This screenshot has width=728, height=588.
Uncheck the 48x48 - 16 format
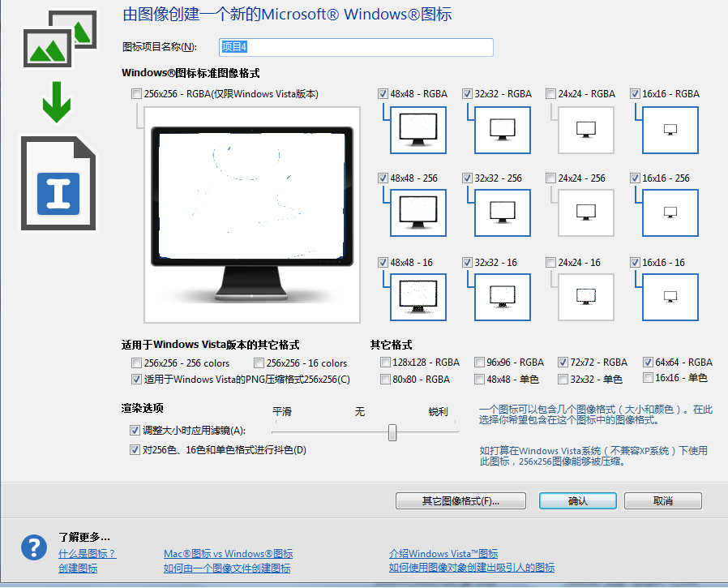pos(383,263)
